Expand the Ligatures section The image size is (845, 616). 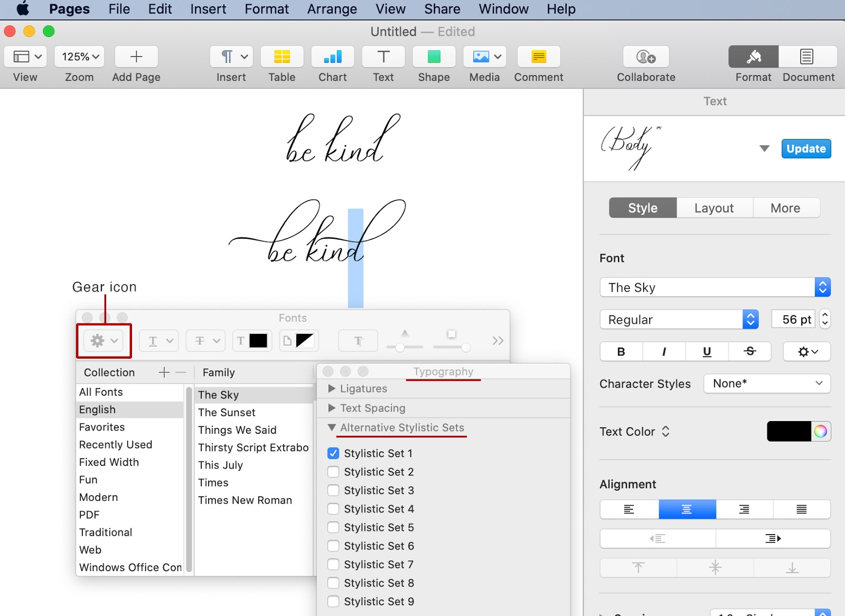click(x=332, y=388)
